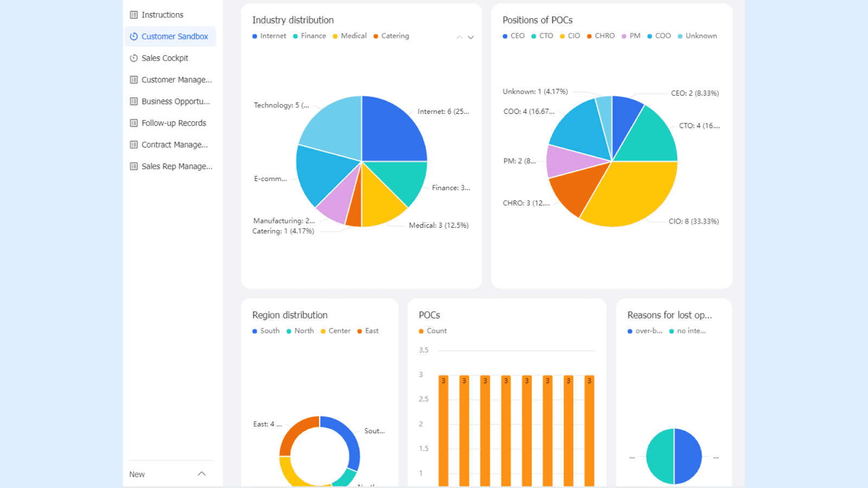
Task: Toggle North legend in Region distribution
Action: click(300, 331)
